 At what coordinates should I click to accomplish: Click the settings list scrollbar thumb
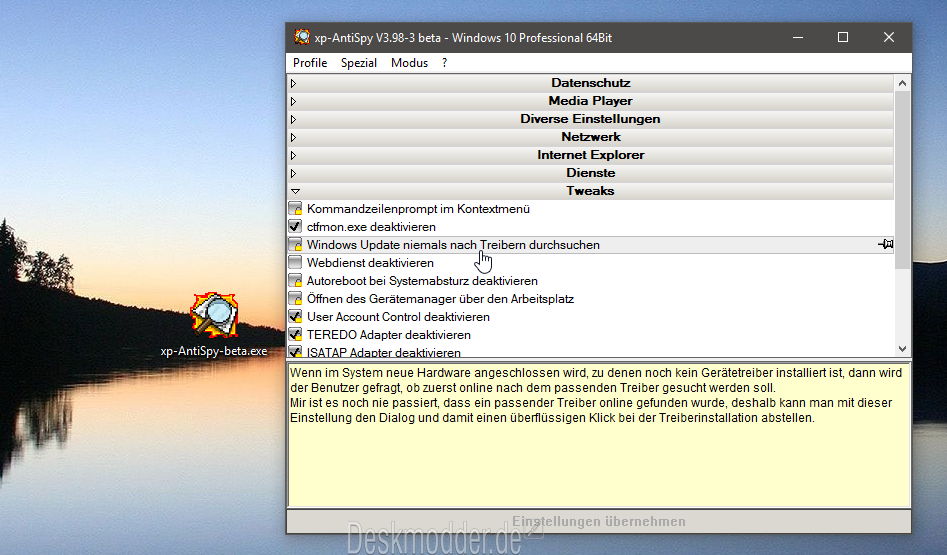pos(902,180)
